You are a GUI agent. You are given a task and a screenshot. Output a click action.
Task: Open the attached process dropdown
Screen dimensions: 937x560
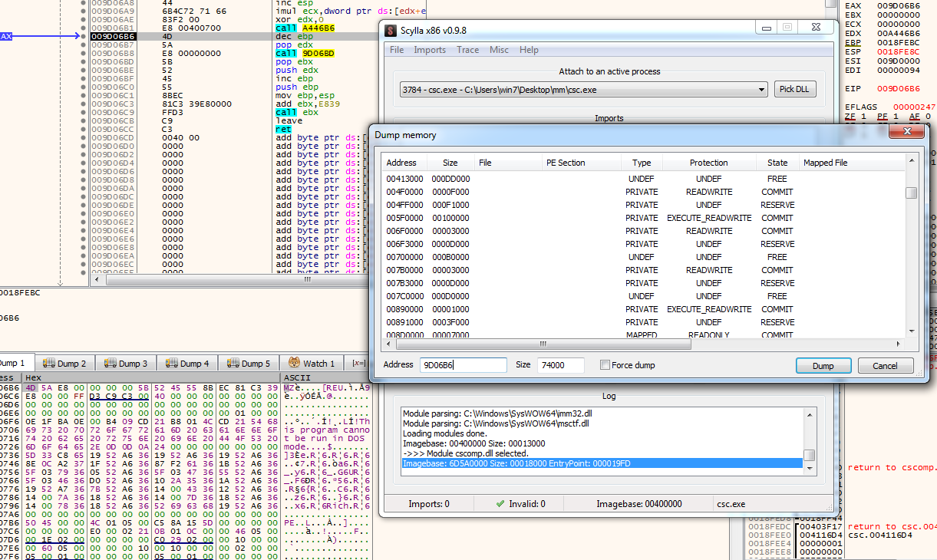[x=761, y=90]
